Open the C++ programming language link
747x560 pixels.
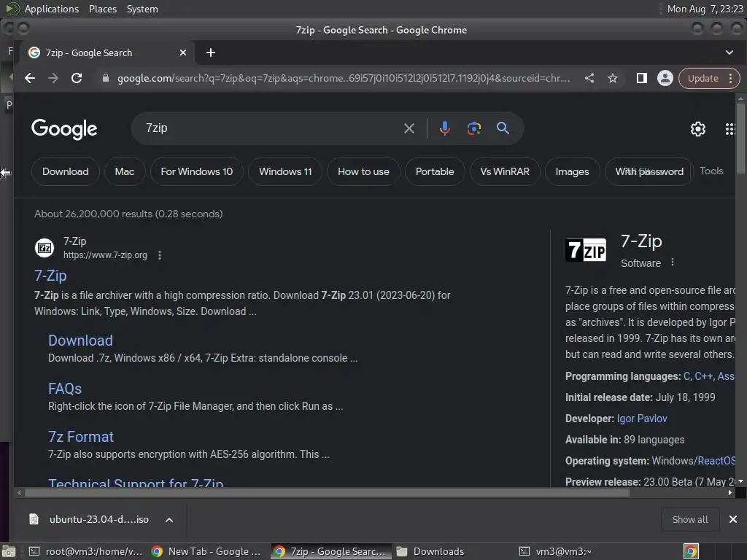[704, 376]
